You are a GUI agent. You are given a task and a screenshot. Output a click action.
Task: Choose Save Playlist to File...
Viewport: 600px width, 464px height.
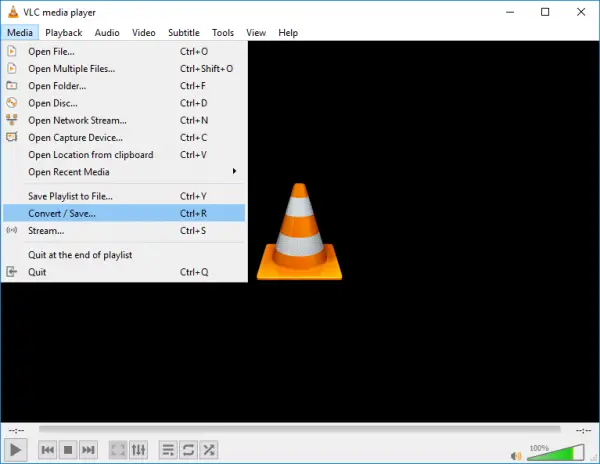pos(124,196)
